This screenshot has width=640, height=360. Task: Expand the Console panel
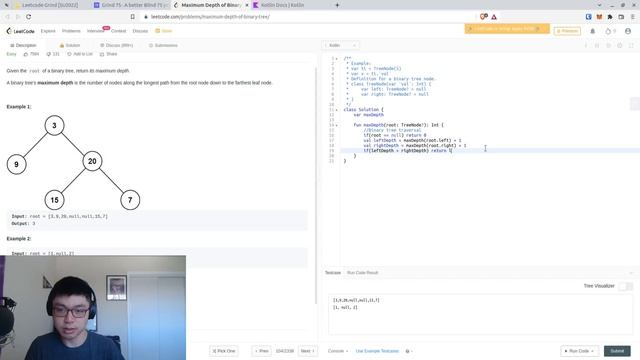pos(338,351)
